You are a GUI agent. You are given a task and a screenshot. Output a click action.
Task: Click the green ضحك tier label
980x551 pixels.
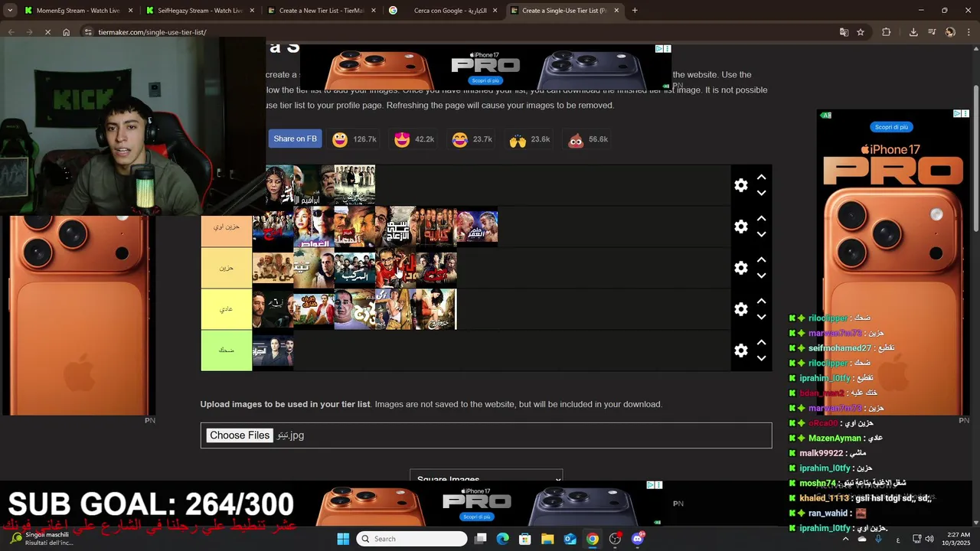coord(226,350)
